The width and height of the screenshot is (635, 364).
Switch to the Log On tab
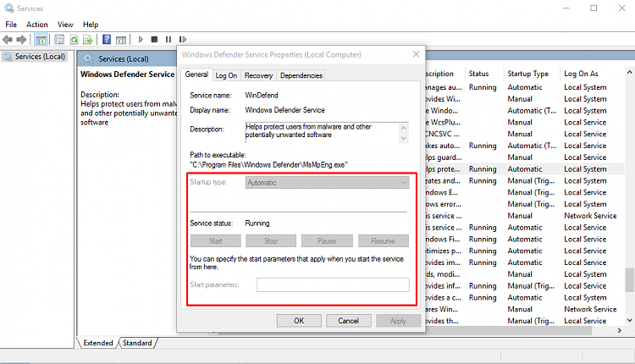click(x=226, y=75)
